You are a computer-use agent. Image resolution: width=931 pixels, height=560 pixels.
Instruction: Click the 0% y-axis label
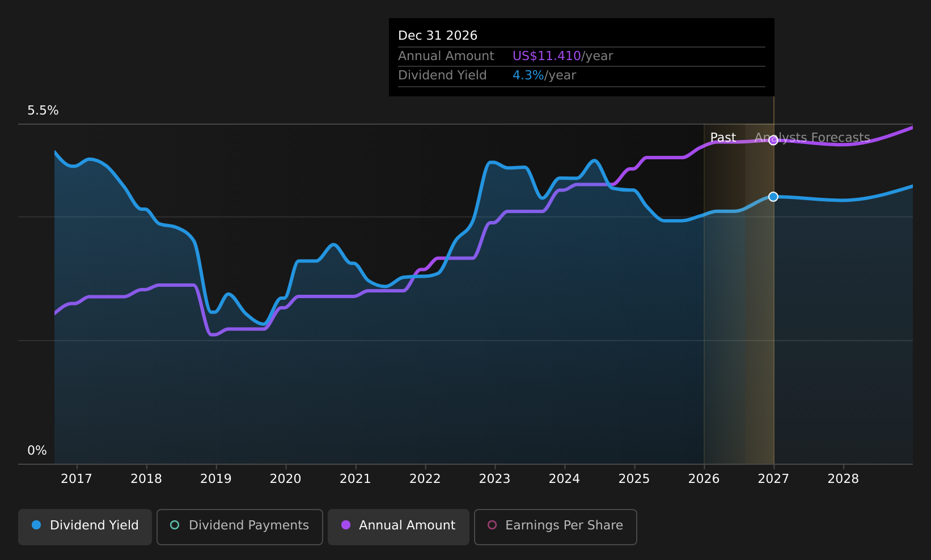point(37,451)
